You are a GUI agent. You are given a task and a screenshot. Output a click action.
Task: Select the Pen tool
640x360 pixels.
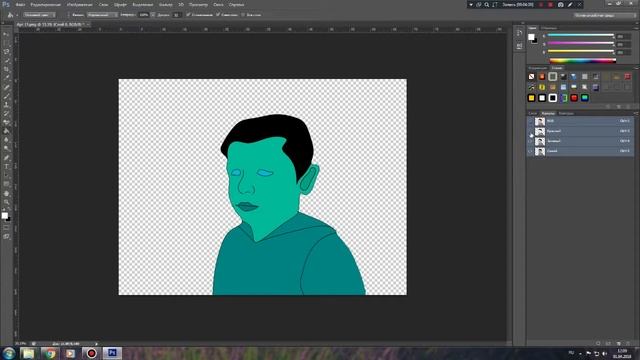coord(6,158)
